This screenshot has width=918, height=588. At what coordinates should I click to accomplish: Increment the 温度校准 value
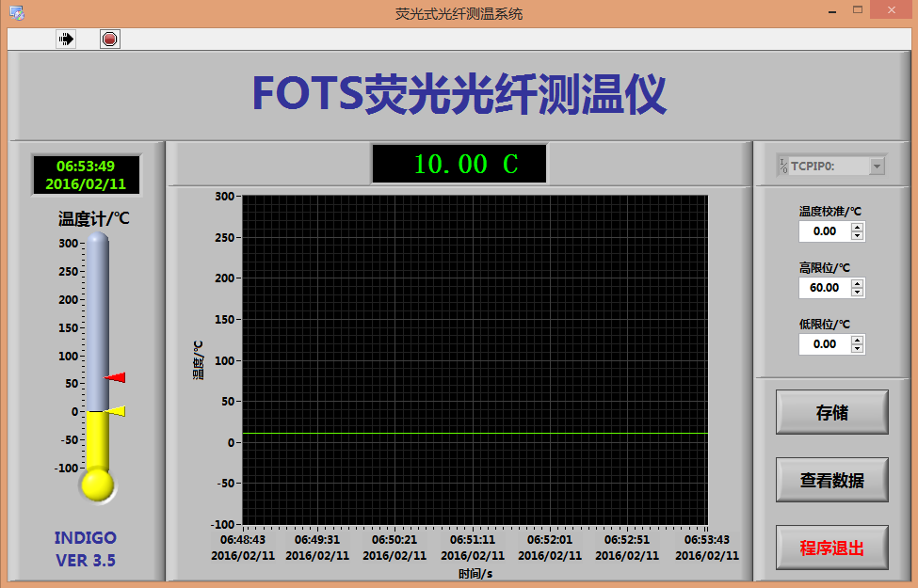(858, 227)
